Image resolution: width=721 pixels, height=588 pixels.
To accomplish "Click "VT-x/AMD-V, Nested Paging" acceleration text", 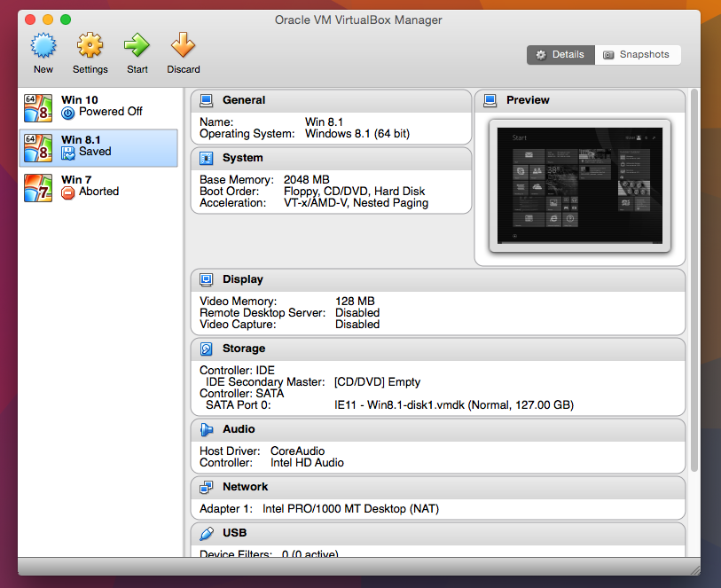I will [356, 203].
